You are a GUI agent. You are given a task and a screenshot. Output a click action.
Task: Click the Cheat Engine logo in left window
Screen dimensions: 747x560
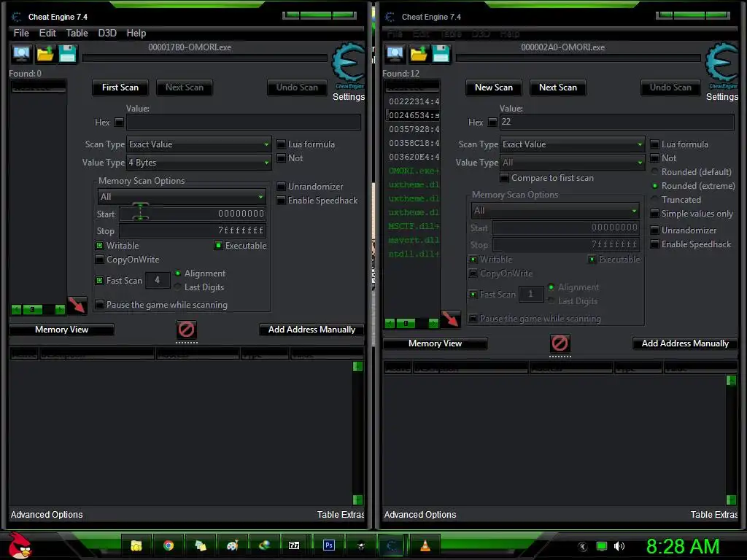tap(349, 63)
